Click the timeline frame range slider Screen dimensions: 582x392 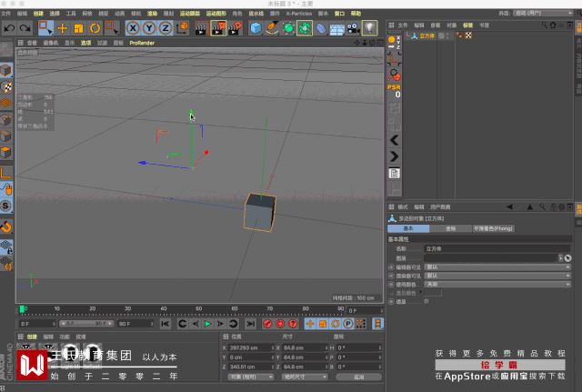(86, 324)
